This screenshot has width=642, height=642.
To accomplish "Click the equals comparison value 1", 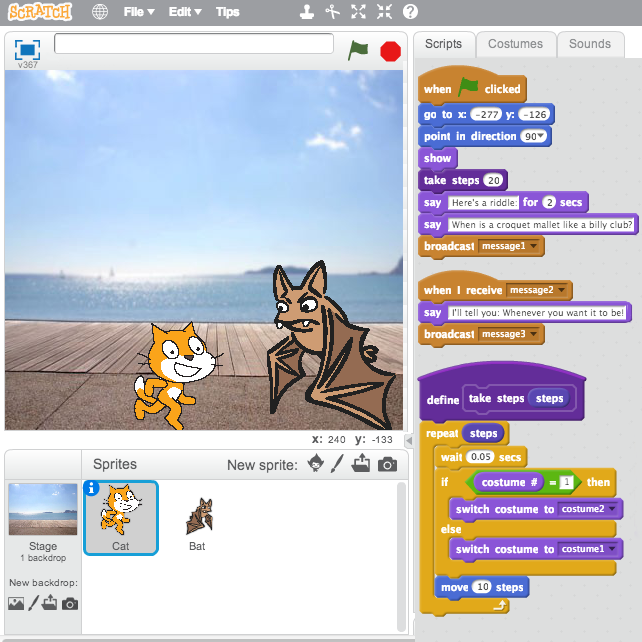I will 566,482.
